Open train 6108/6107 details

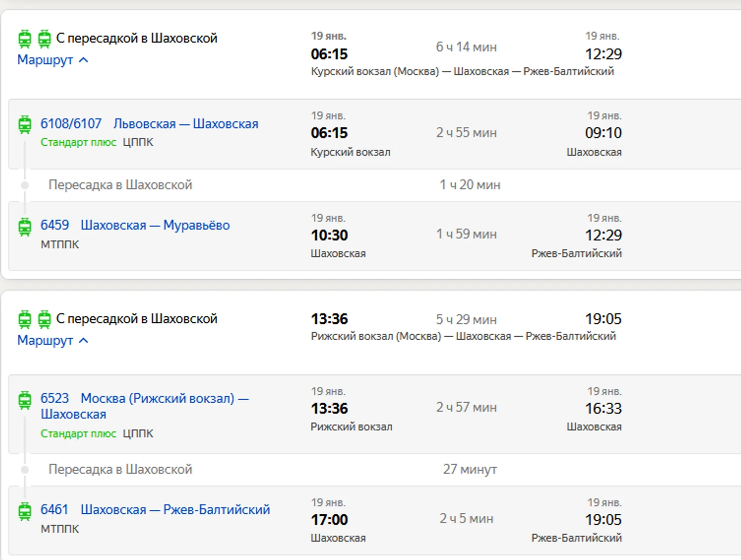pos(71,124)
